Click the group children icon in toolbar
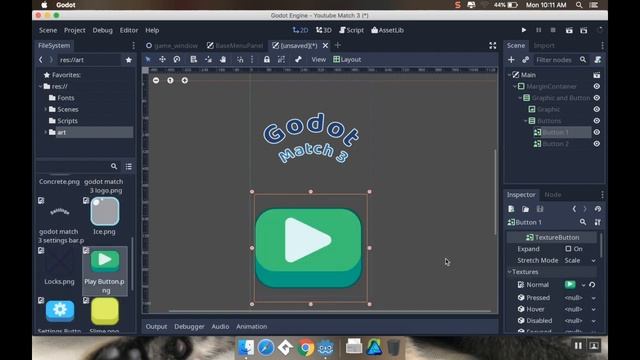The image size is (640, 360). pos(281,60)
